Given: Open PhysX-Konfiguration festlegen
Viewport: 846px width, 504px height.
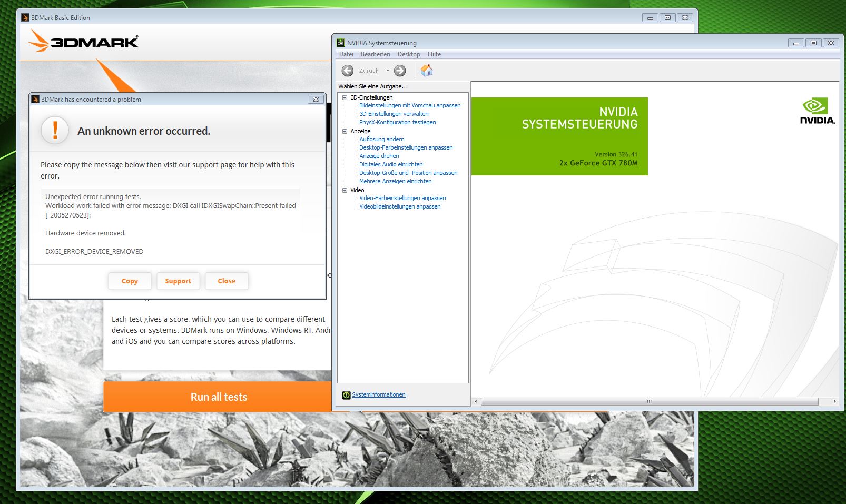Looking at the screenshot, I should (x=398, y=122).
